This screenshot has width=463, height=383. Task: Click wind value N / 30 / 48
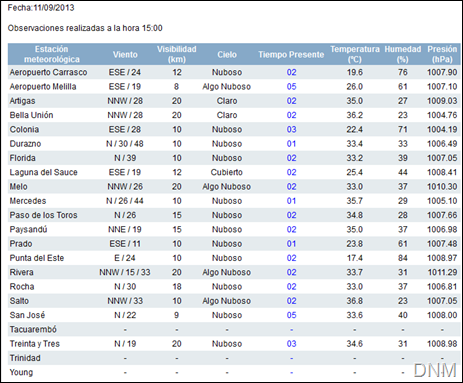125,144
